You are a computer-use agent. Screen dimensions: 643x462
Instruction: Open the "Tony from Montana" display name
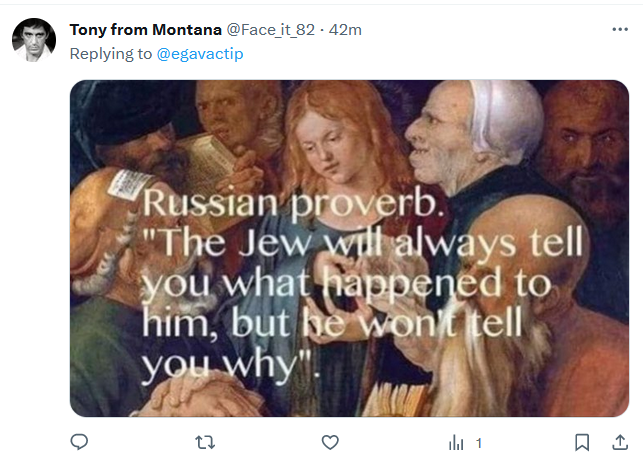pos(146,30)
